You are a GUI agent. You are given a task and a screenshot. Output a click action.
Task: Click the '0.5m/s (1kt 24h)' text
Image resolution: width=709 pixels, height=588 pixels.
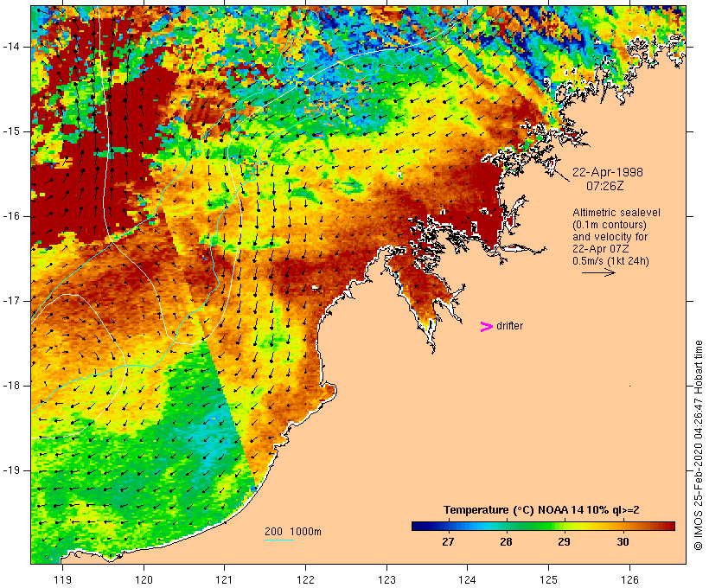[x=610, y=261]
